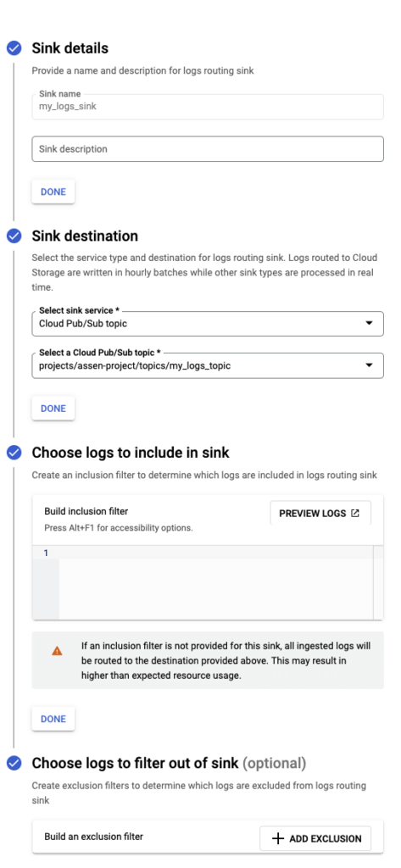Screen dimensions: 401x868
Task: Click the inclusion filter editor scrollbar
Action: [x=378, y=582]
